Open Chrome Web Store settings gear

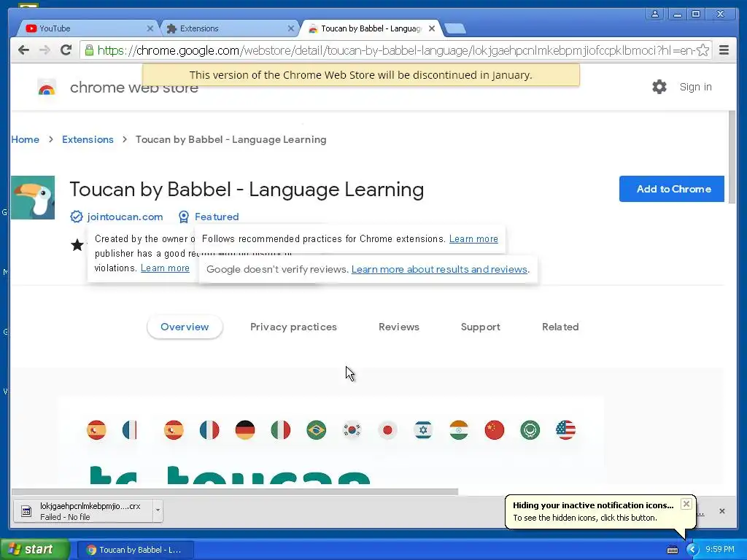(659, 87)
